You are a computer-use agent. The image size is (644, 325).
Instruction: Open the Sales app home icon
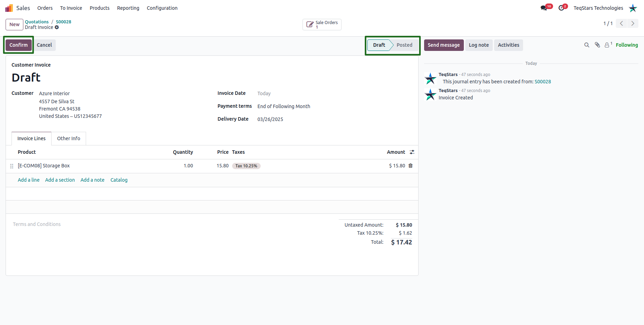(x=9, y=8)
